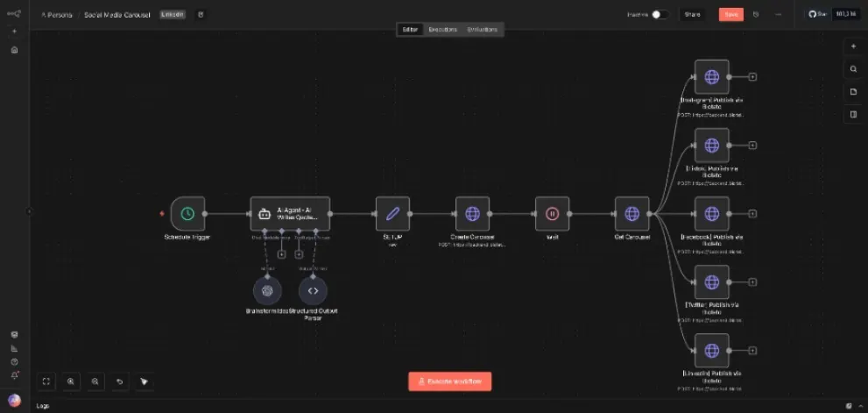
Task: Open the Facebook Publish via Blotato node
Action: [711, 213]
